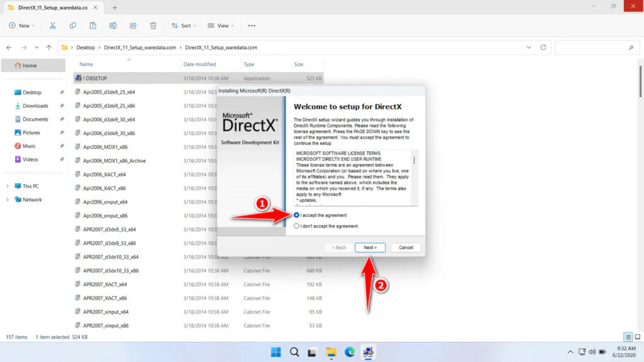The width and height of the screenshot is (644, 362).
Task: Expand the address bar history dropdown
Action: coord(528,47)
